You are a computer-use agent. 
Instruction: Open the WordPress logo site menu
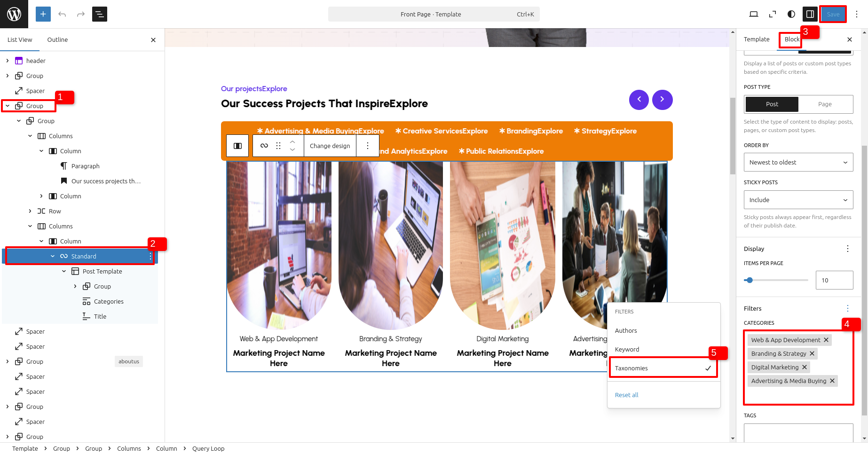pyautogui.click(x=14, y=14)
